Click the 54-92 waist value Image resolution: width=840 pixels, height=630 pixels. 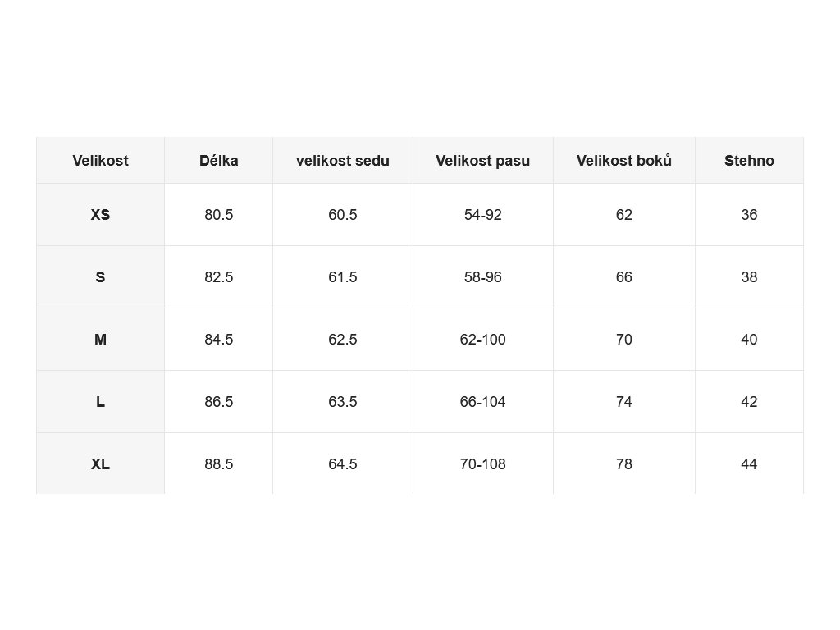[482, 215]
